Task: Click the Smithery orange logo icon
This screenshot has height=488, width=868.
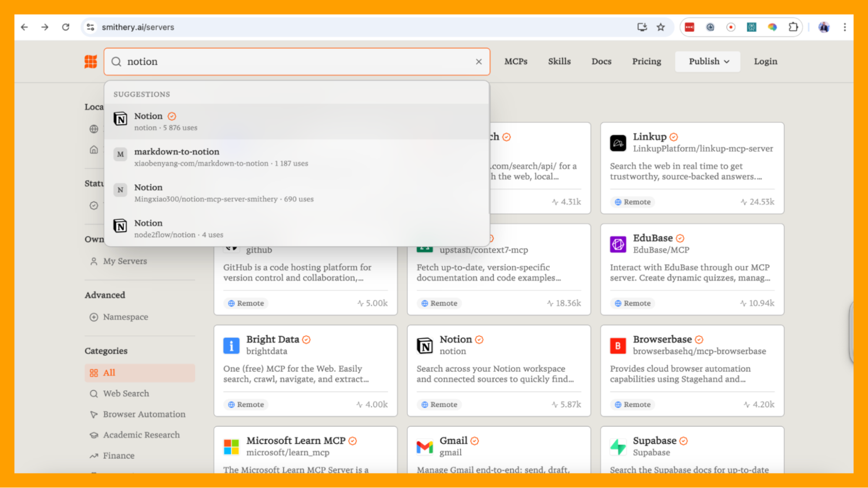Action: pos(91,62)
